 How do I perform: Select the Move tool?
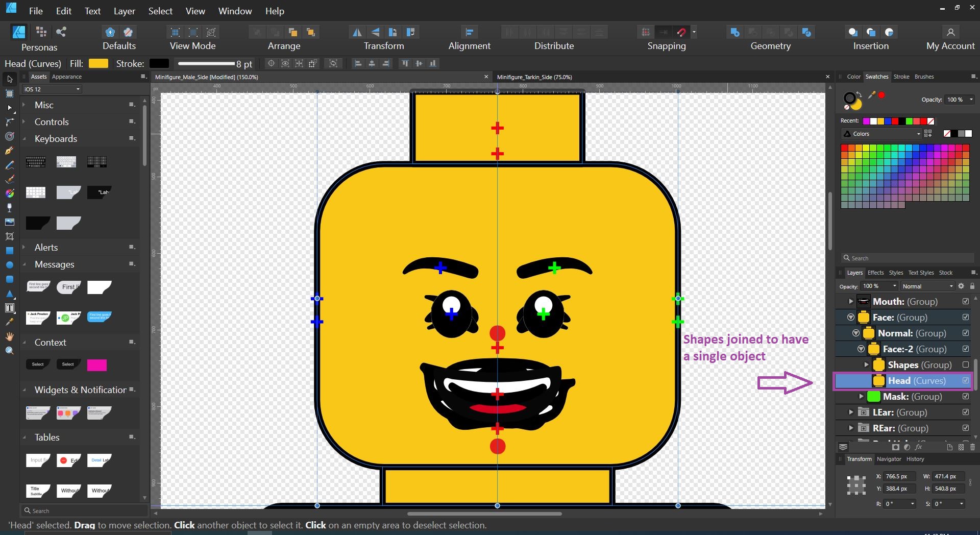click(x=9, y=79)
